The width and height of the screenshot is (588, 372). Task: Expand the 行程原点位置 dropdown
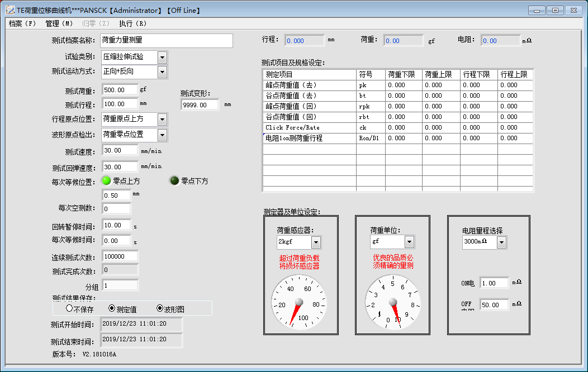coord(163,120)
